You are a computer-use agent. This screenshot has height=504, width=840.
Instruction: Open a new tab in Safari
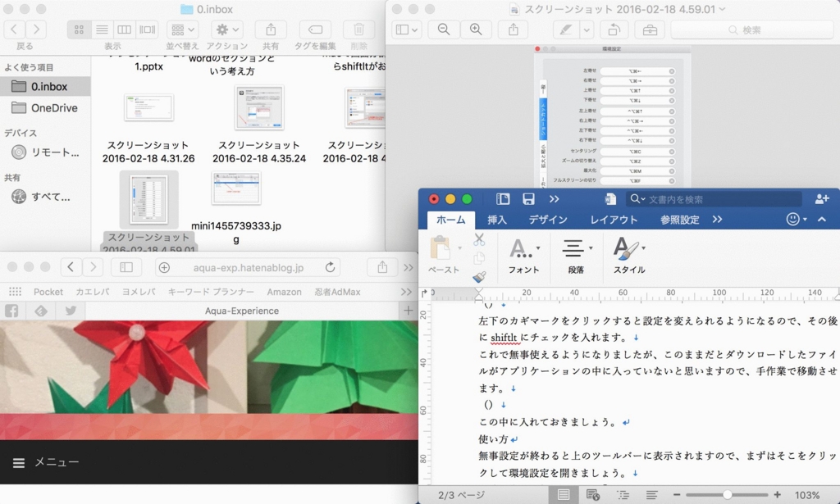409,311
